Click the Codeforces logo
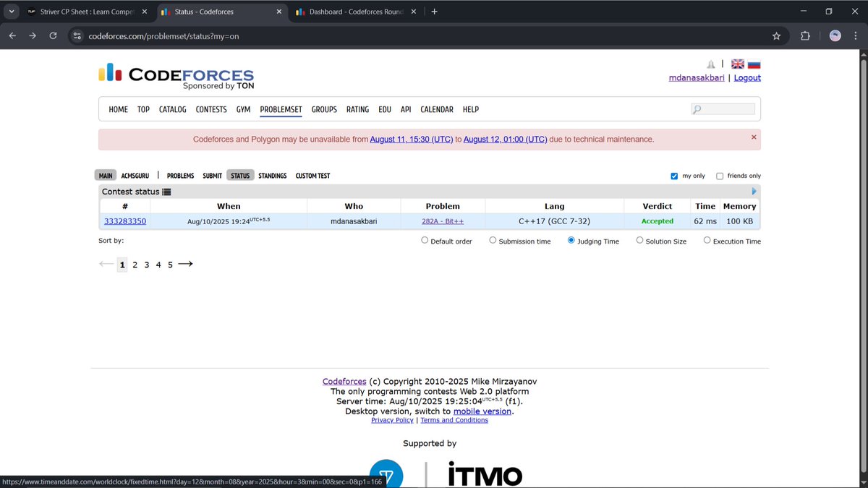Image resolution: width=868 pixels, height=488 pixels. click(176, 77)
